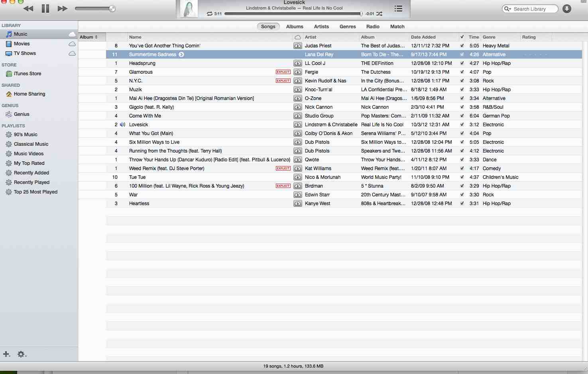Sort songs by the Name column
The image size is (588, 374).
[x=210, y=37]
